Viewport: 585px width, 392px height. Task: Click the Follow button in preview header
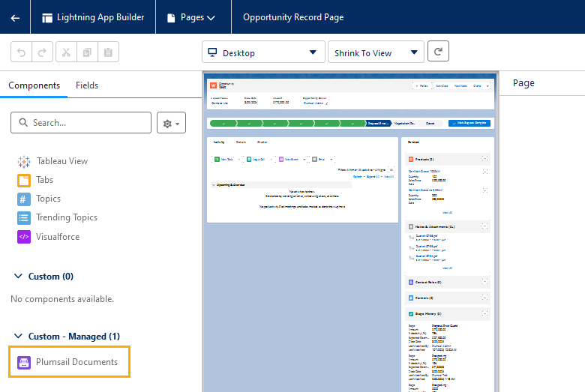click(422, 85)
